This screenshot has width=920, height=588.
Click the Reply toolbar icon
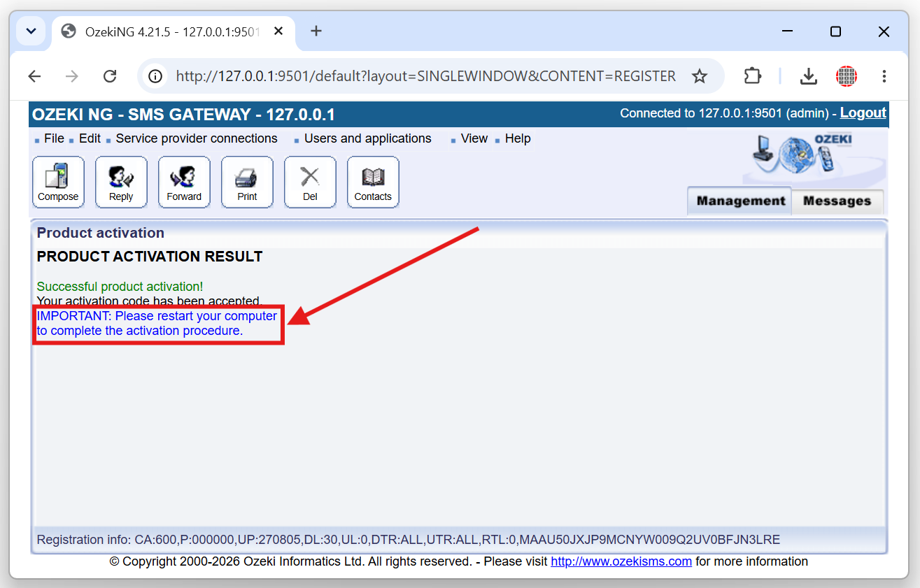click(x=121, y=182)
